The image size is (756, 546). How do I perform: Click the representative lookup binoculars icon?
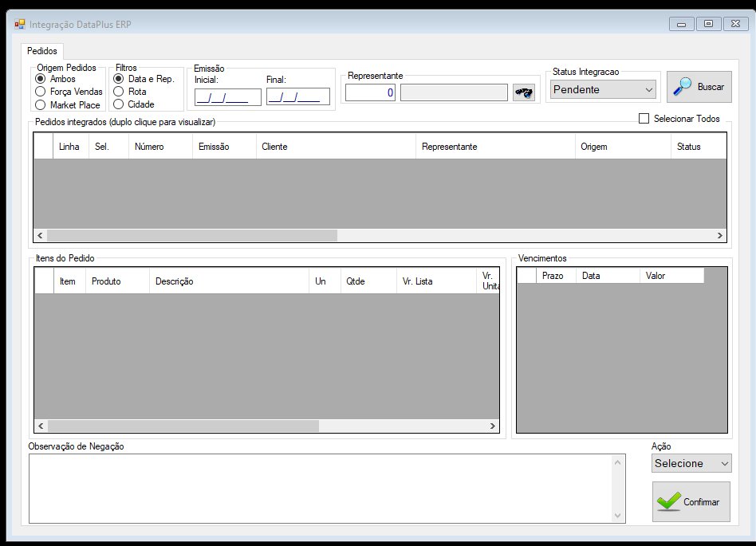pos(524,92)
